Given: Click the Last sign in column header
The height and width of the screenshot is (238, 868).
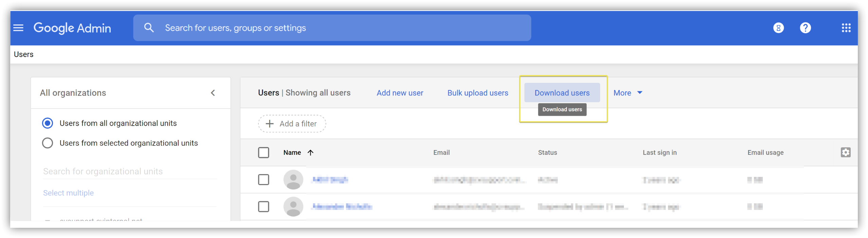Looking at the screenshot, I should tap(659, 152).
